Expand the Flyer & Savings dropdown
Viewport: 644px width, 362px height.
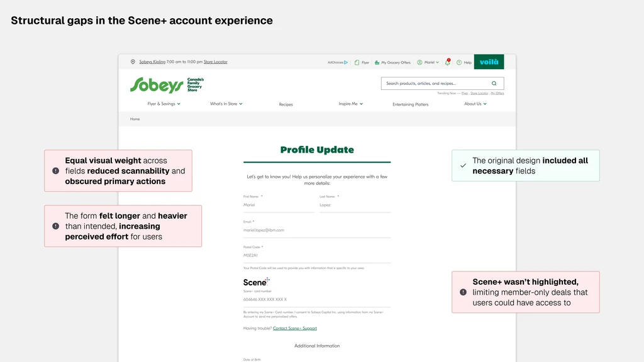point(164,103)
